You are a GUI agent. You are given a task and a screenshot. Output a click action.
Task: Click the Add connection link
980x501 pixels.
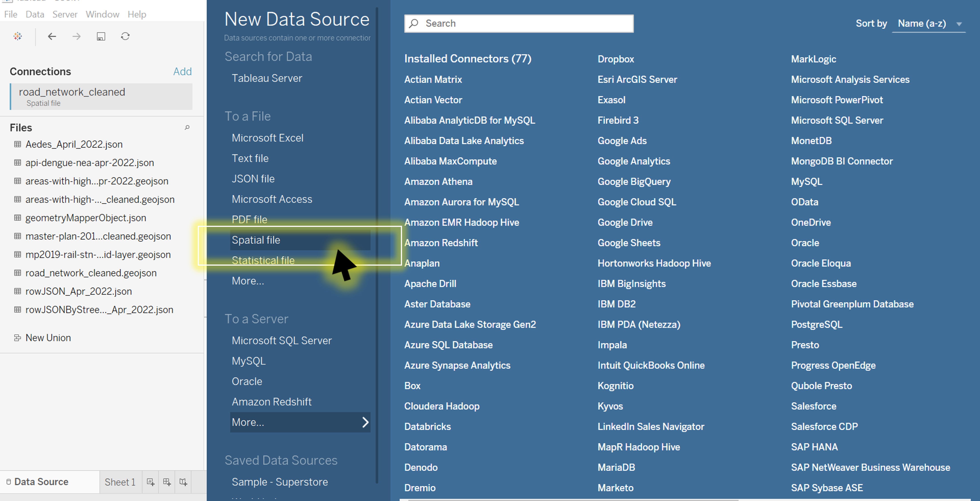pos(182,71)
